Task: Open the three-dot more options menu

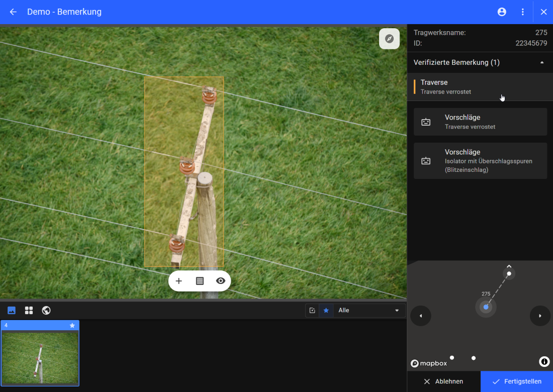Action: [x=523, y=12]
